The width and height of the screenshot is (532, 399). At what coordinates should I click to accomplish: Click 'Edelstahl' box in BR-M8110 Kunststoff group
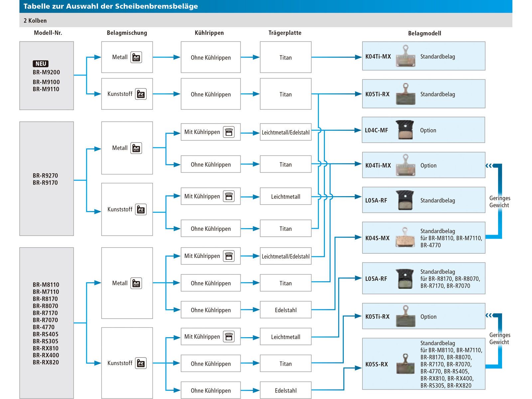(x=286, y=390)
